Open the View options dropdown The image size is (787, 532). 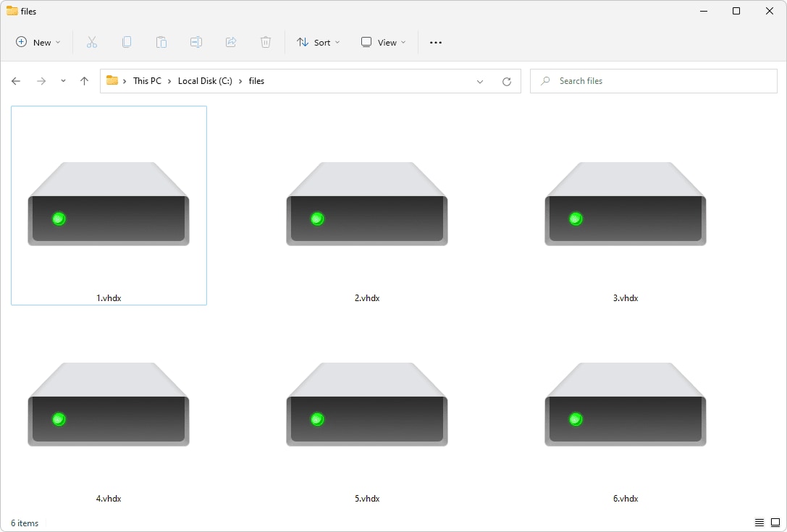[382, 42]
